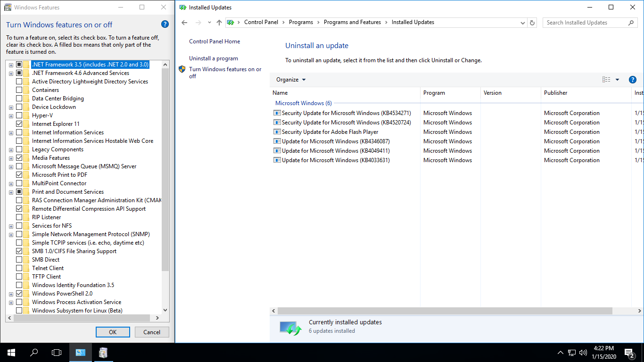Click the Back arrow in Installed Updates
The image size is (644, 362).
click(184, 23)
